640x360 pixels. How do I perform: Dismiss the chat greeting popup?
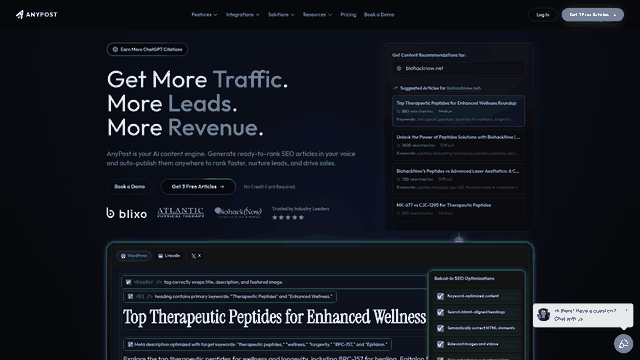(627, 311)
